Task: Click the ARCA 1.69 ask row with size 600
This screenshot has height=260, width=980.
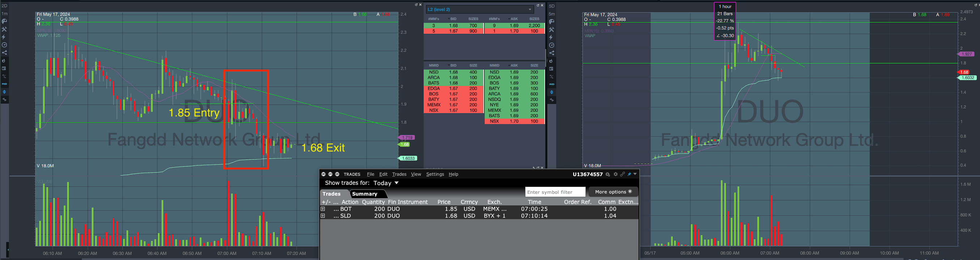Action: (x=515, y=94)
